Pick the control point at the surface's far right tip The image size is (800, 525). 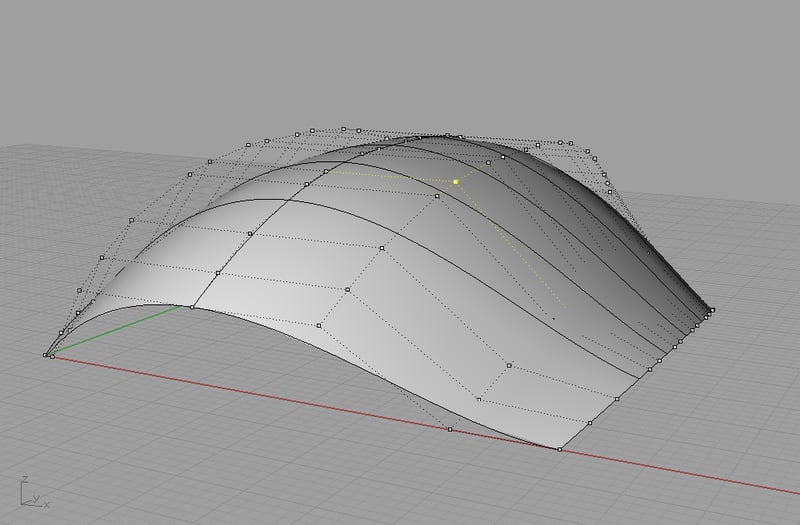click(712, 310)
